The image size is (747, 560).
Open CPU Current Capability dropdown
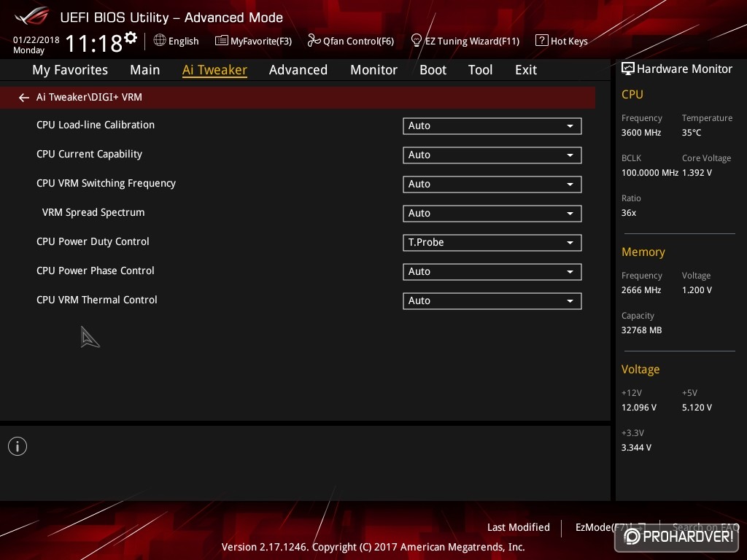pos(492,155)
